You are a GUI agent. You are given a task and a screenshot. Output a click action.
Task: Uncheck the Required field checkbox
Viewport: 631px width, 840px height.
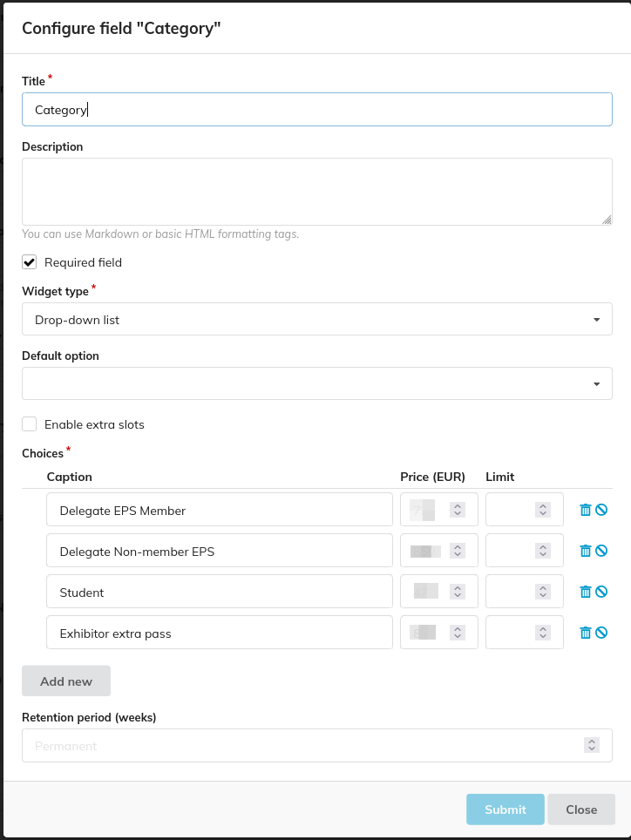[x=30, y=262]
